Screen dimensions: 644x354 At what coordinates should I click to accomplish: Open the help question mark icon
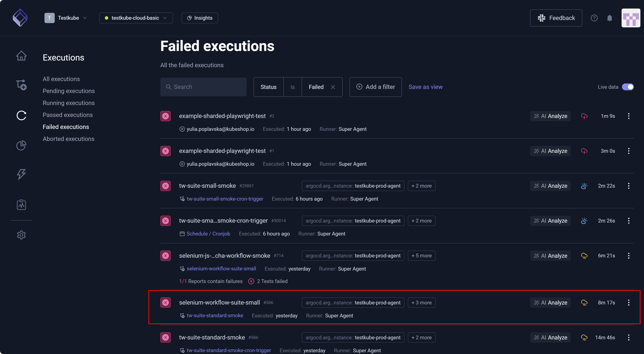tap(595, 18)
